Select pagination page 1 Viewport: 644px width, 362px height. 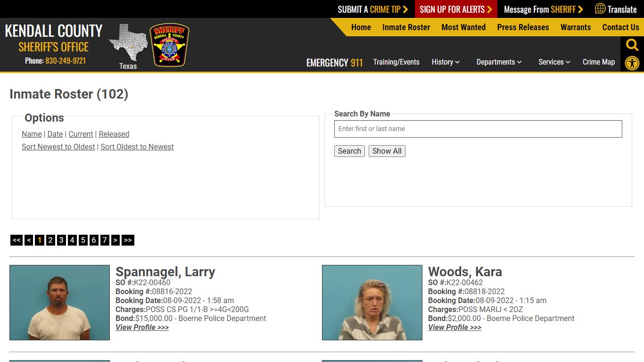tap(40, 240)
